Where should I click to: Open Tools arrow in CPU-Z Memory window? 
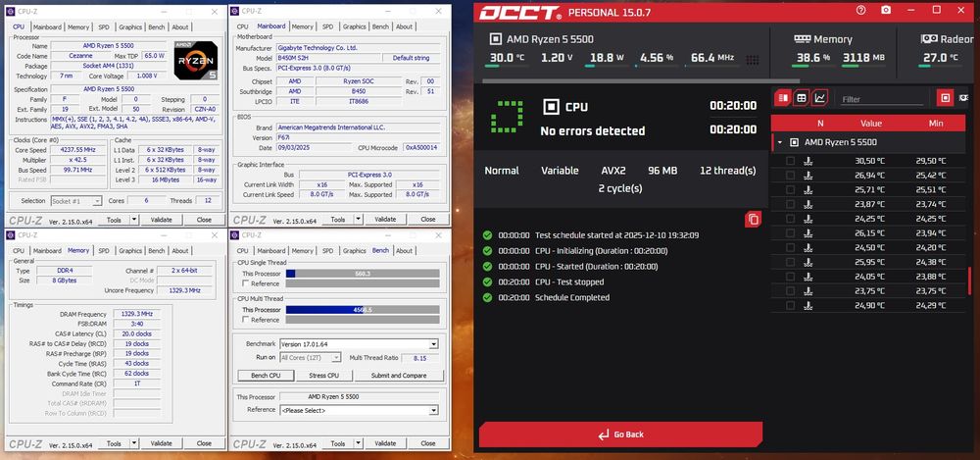pyautogui.click(x=133, y=443)
